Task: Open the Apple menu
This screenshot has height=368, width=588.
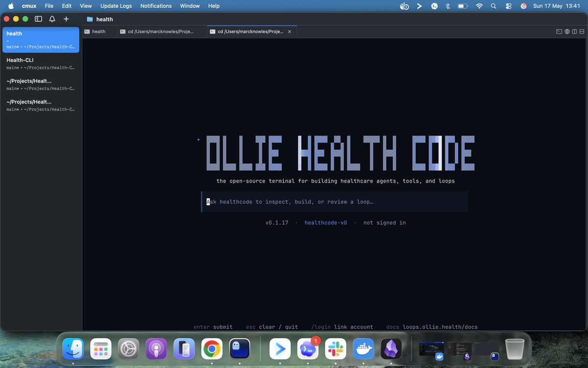Action: (x=11, y=6)
